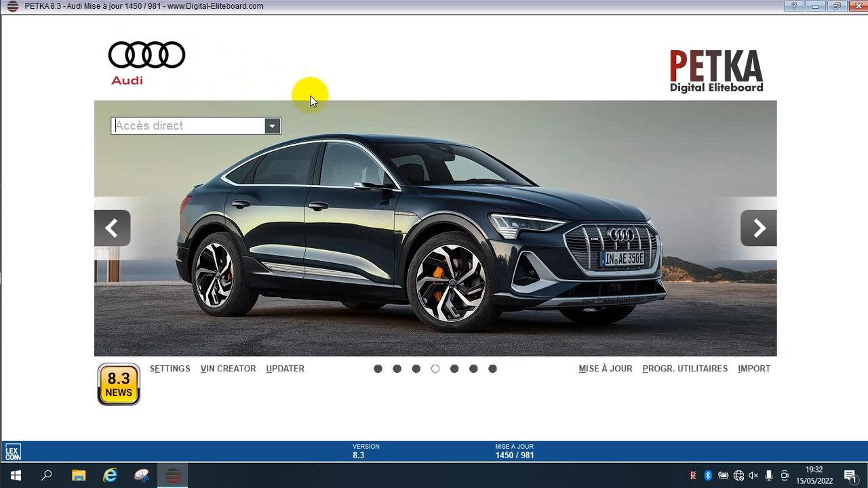Select the first carousel dot
Image resolution: width=868 pixels, height=488 pixels.
coord(378,369)
